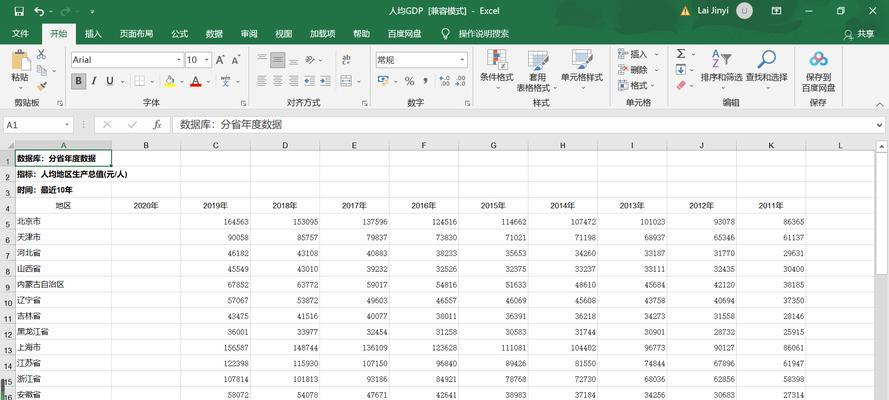Toggle align text left

tap(261, 81)
